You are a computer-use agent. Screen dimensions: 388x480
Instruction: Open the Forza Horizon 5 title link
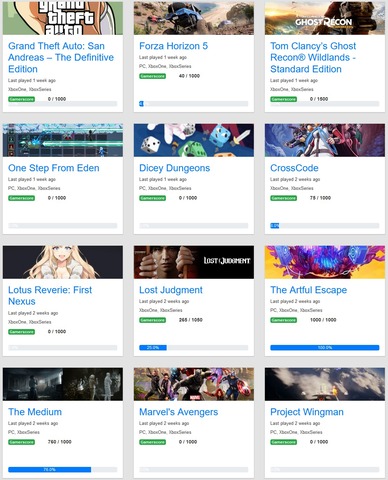tap(173, 46)
